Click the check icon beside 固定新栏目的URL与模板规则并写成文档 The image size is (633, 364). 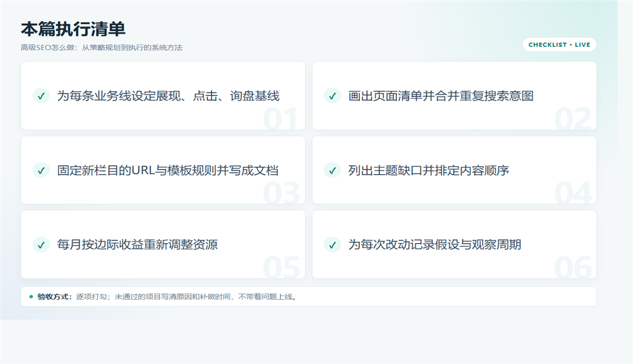tap(41, 170)
